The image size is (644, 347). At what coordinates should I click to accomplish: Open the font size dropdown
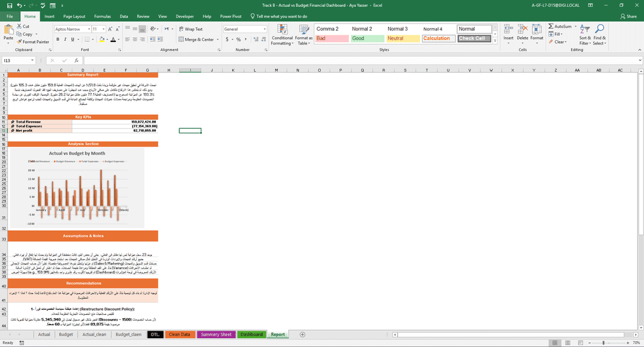tap(104, 29)
